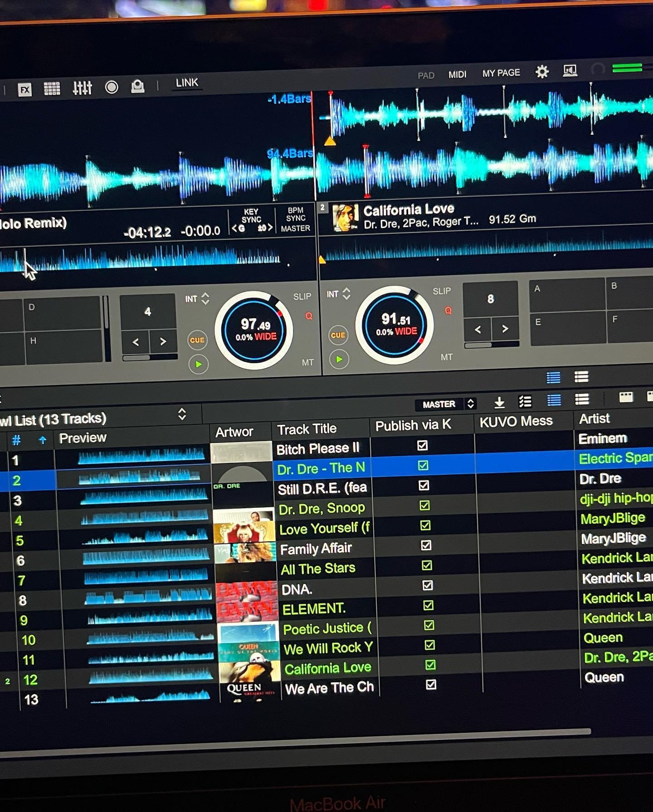Double the beat loop on the 97.49 deck

coord(163,341)
